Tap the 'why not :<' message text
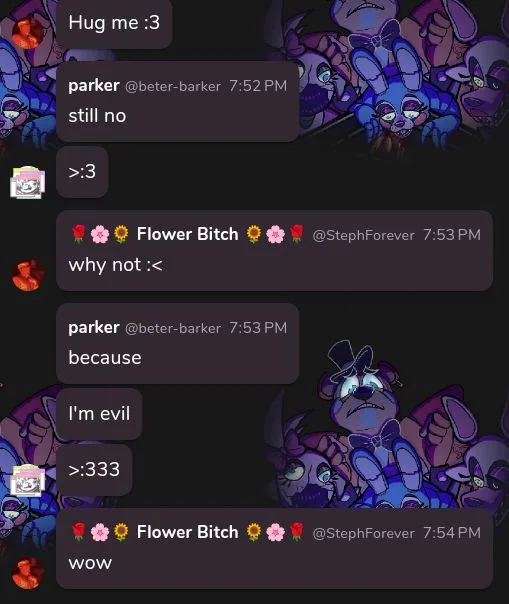509x604 pixels. (x=116, y=265)
